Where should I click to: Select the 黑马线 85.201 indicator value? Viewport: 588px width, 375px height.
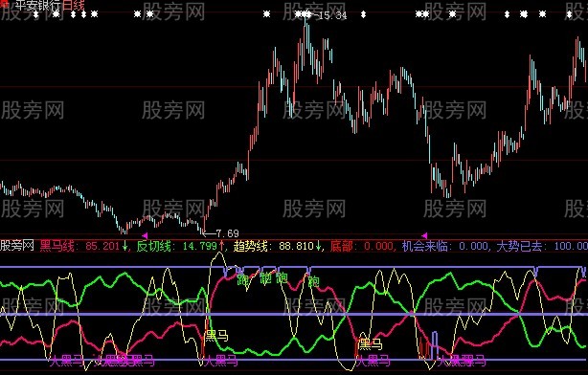83,246
